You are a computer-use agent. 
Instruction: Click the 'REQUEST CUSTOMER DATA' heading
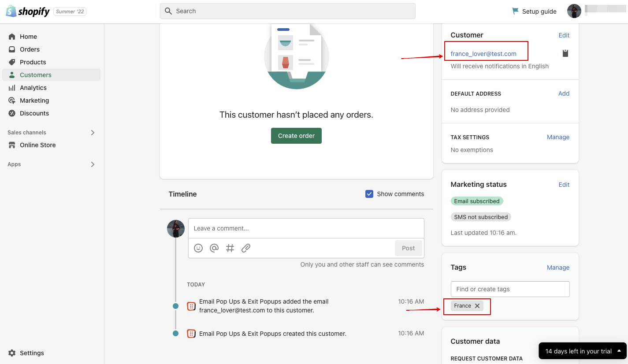[487, 359]
